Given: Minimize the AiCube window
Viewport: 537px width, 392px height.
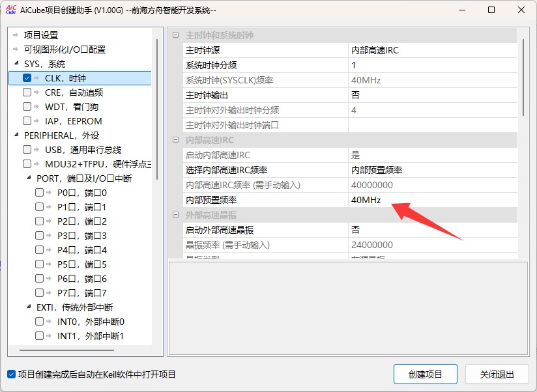Looking at the screenshot, I should tap(462, 10).
